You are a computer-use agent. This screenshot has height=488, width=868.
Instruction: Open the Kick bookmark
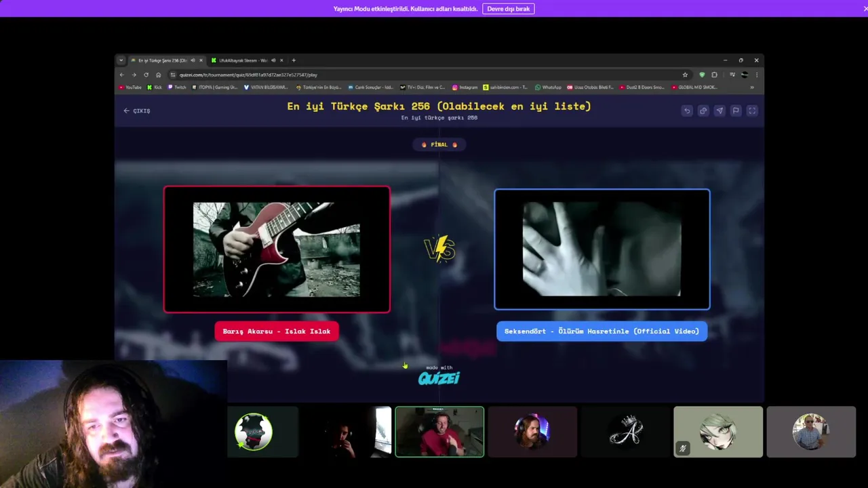point(155,87)
